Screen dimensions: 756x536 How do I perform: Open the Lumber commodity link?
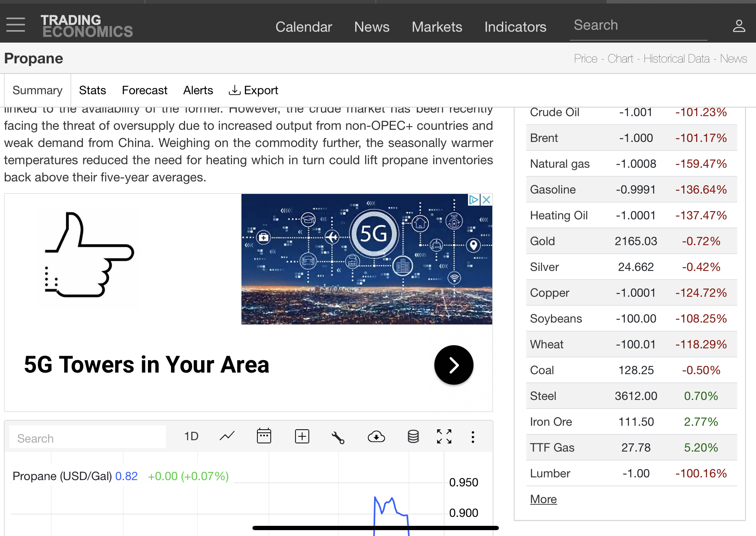(x=550, y=473)
